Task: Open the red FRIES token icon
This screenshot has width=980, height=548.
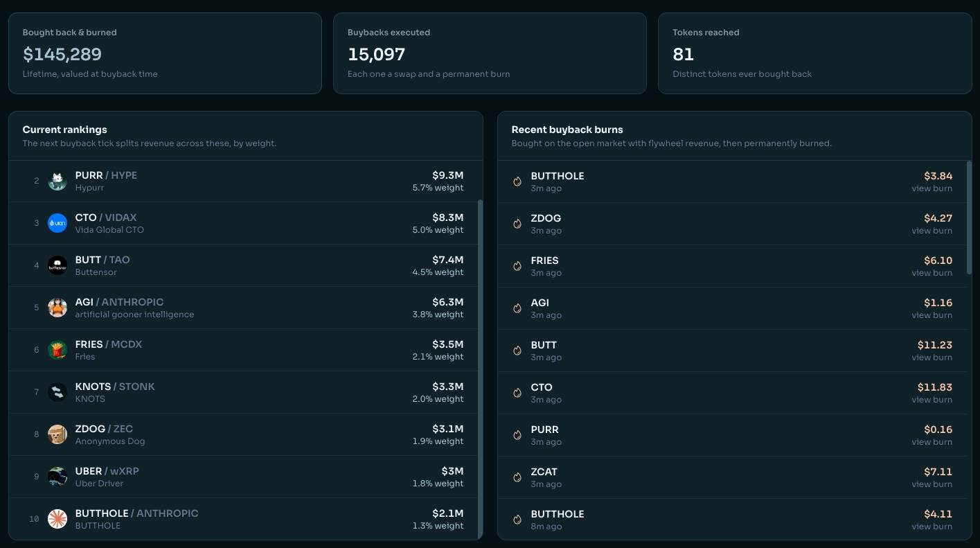Action: point(57,350)
